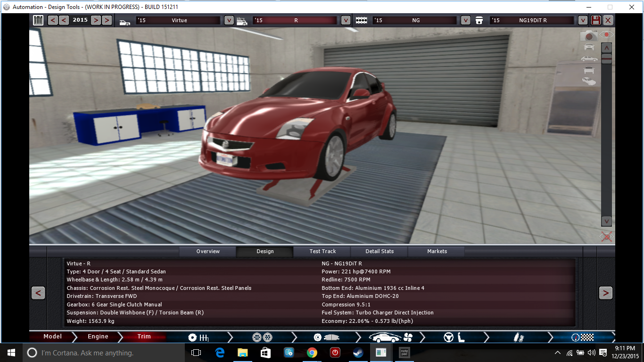Open the Design tab
The image size is (644, 362).
[x=265, y=251]
